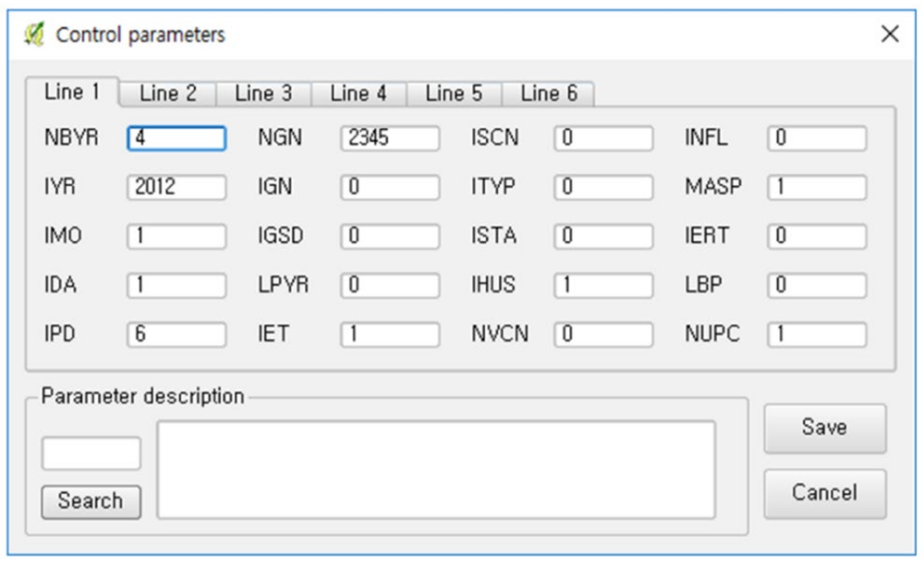Click the large parameter description text area
Screen dimensions: 924x561
point(436,470)
